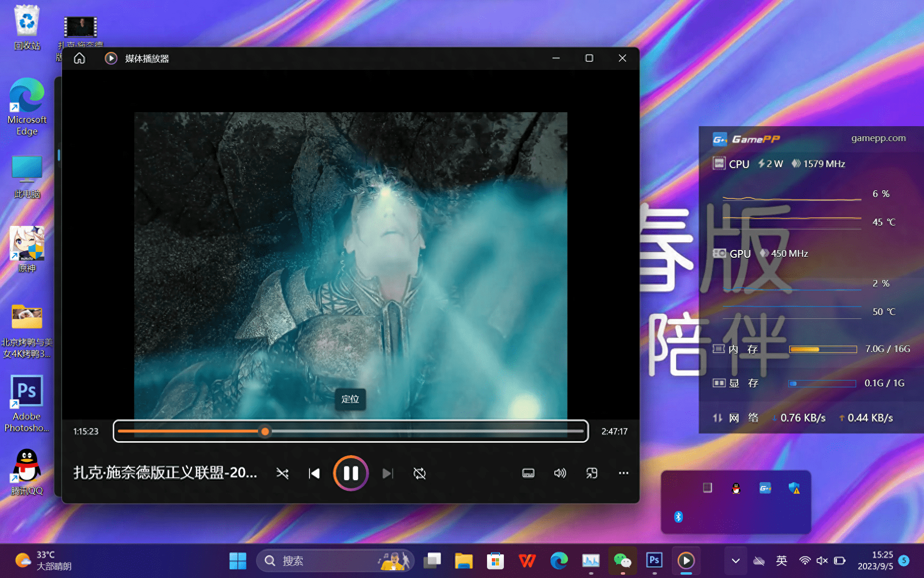The width and height of the screenshot is (924, 578).
Task: Toggle repeat mode
Action: click(x=419, y=473)
